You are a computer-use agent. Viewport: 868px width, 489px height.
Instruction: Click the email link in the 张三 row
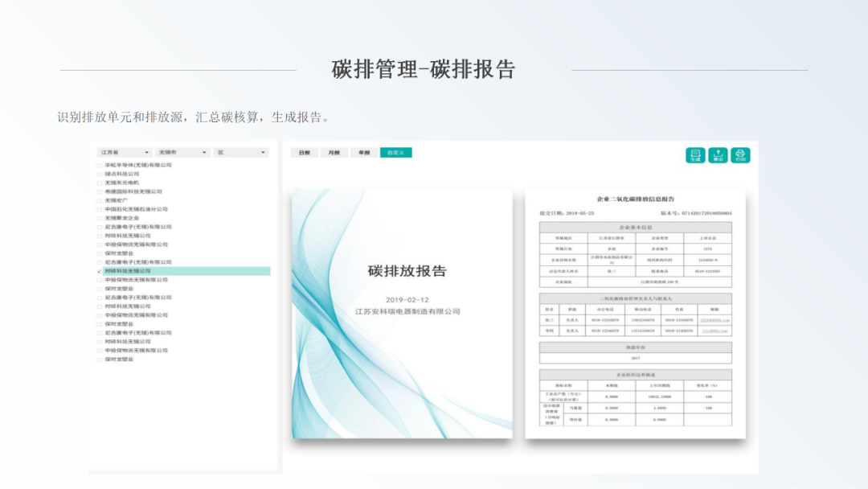[x=714, y=320]
